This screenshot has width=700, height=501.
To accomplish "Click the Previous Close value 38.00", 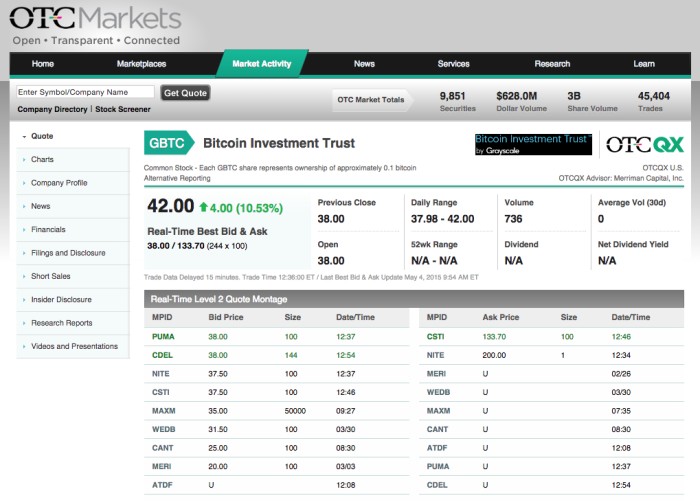I will (x=331, y=219).
